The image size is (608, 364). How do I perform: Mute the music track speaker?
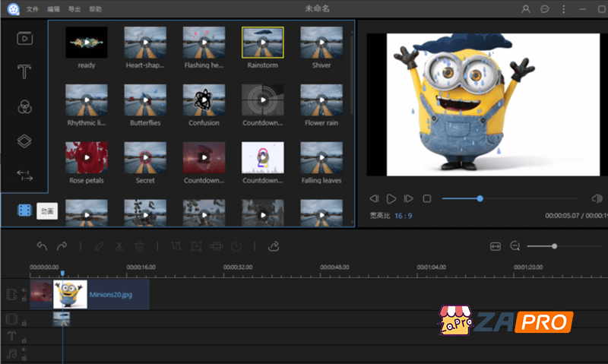24,350
